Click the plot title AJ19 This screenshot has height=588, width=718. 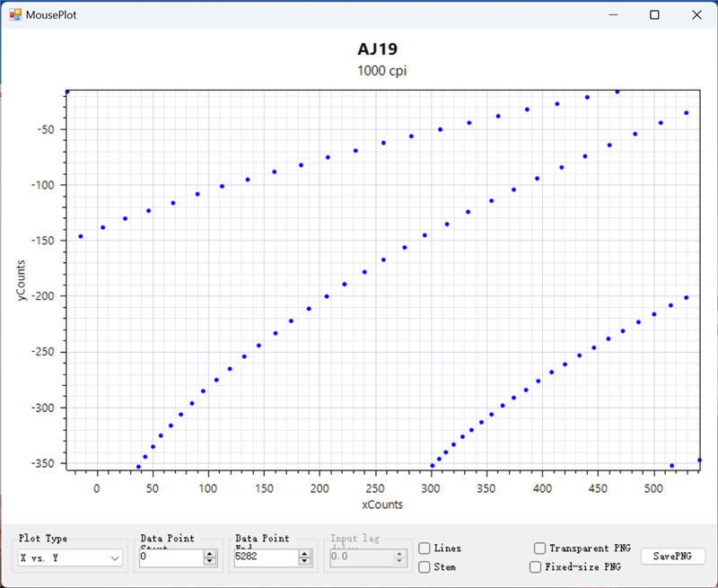pyautogui.click(x=377, y=49)
